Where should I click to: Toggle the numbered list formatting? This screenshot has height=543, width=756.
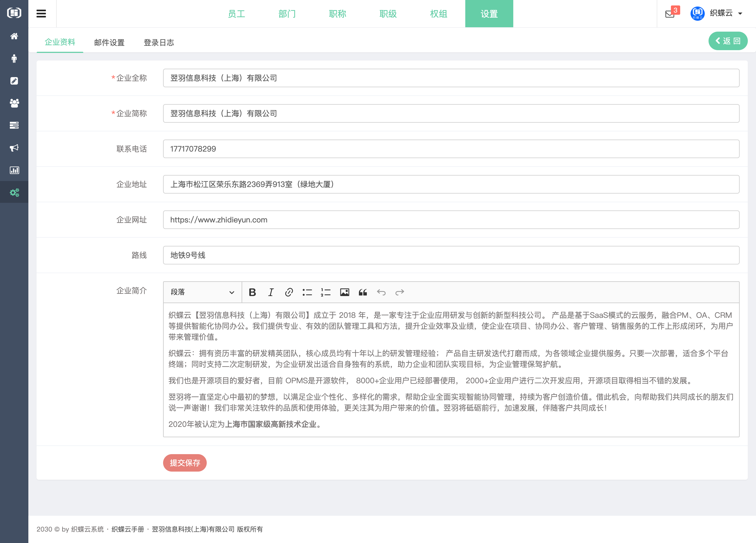click(x=325, y=292)
